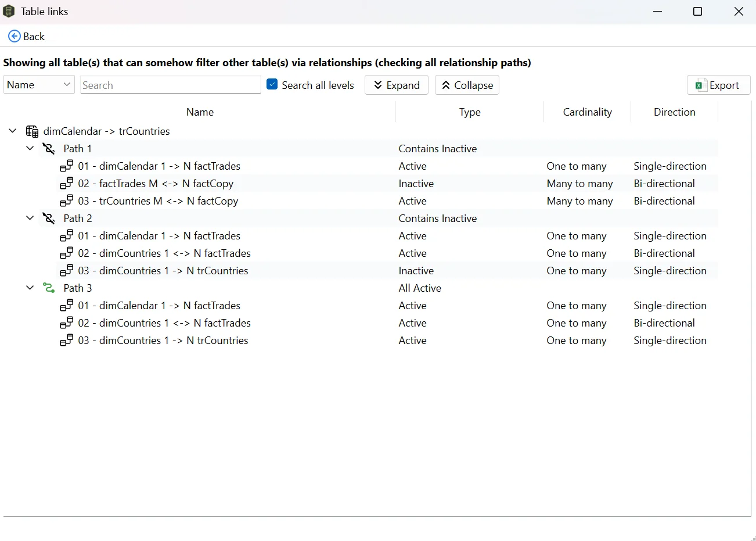Image resolution: width=756 pixels, height=541 pixels.
Task: Click the relationship icon of Path 2 row 01 dimCalendar
Action: click(67, 236)
